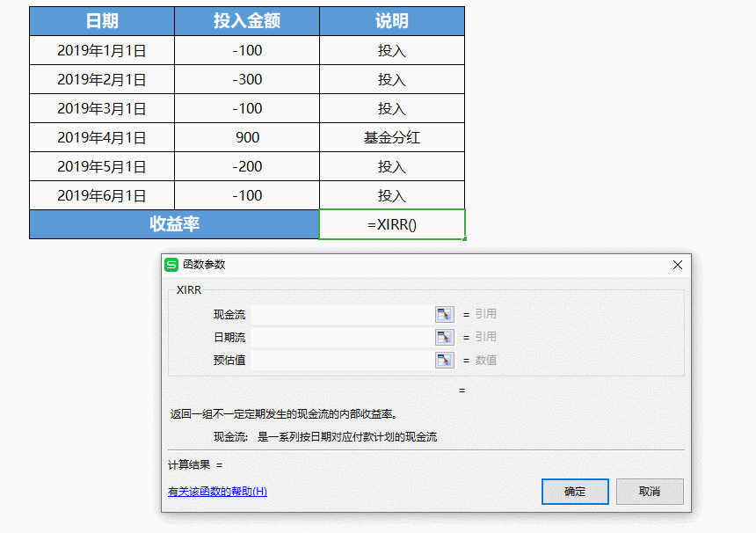Select the 日期 header cell
The image size is (756, 533).
102,21
